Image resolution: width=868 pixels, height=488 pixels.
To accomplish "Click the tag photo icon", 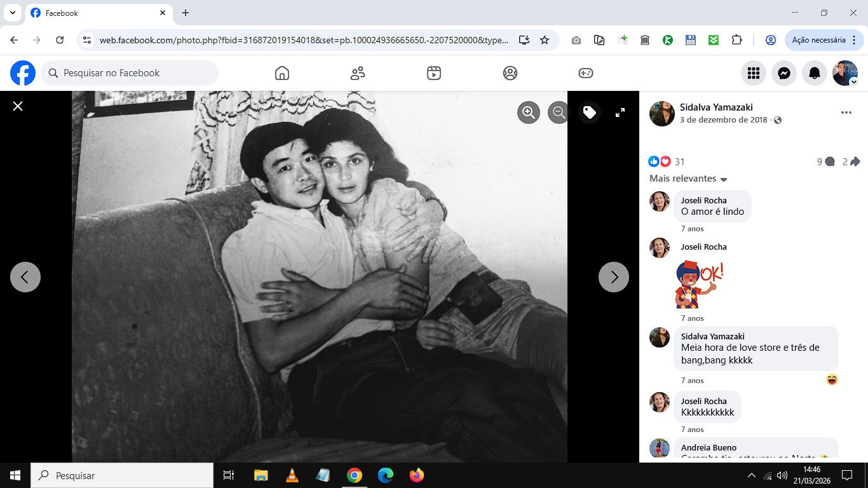I will [590, 112].
